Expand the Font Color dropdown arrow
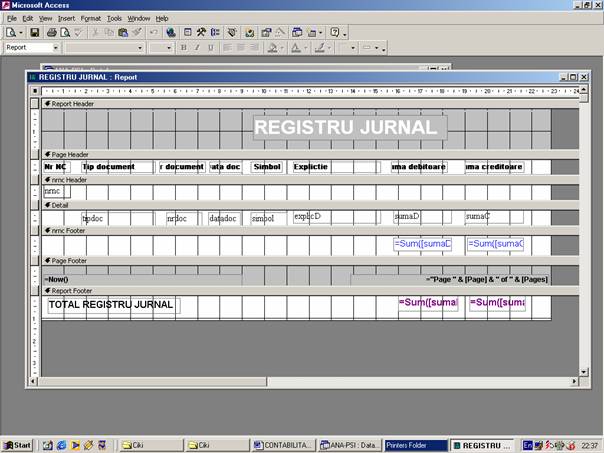The width and height of the screenshot is (604, 453). pyautogui.click(x=305, y=48)
